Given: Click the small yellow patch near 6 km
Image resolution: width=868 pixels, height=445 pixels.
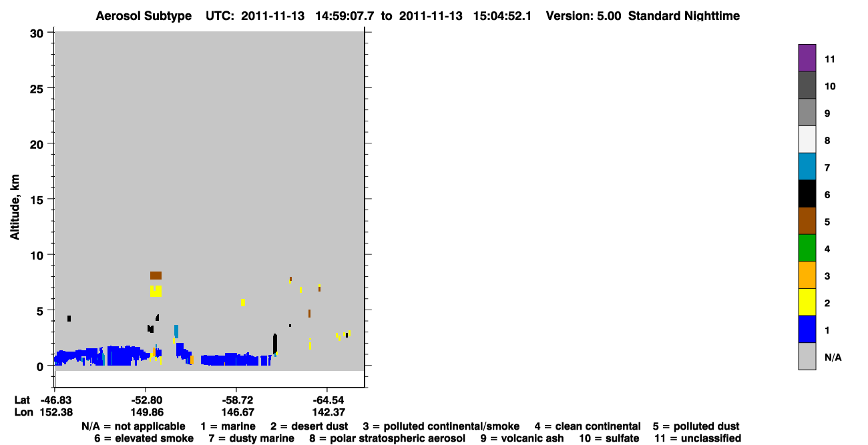Looking at the screenshot, I should pos(243,302).
